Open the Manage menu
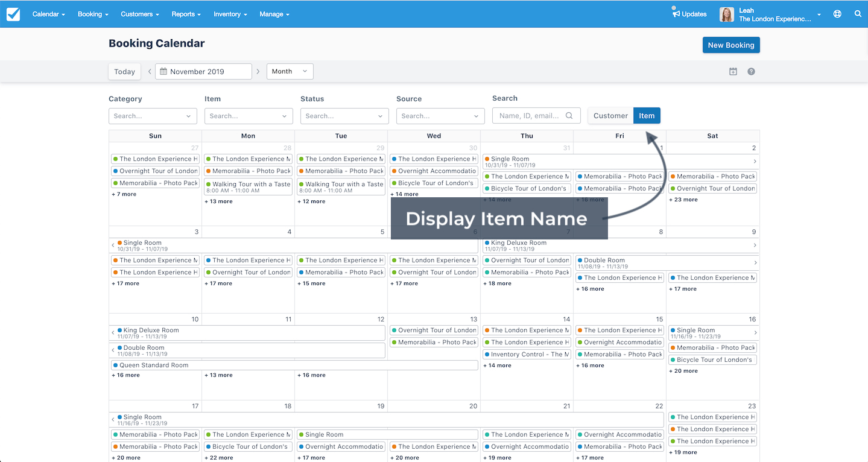Viewport: 868px width, 462px height. click(274, 14)
